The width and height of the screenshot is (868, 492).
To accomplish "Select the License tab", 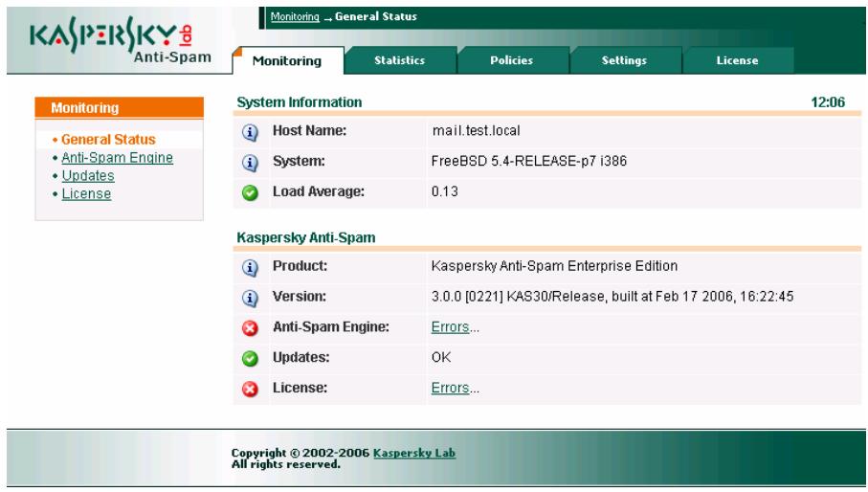I will coord(737,60).
